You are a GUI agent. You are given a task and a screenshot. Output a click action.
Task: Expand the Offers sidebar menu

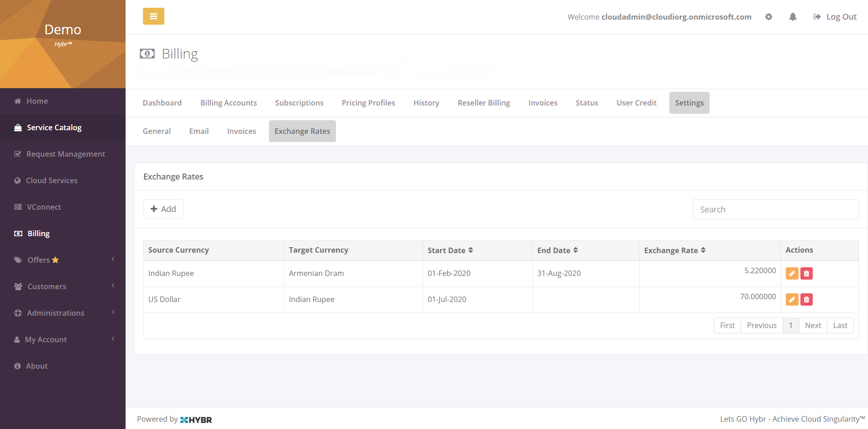click(63, 260)
